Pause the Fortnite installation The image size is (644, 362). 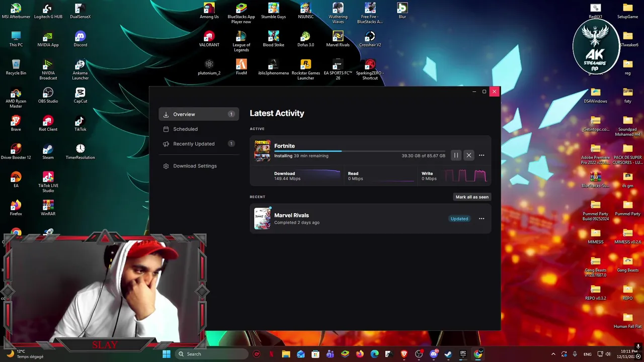[x=456, y=155]
